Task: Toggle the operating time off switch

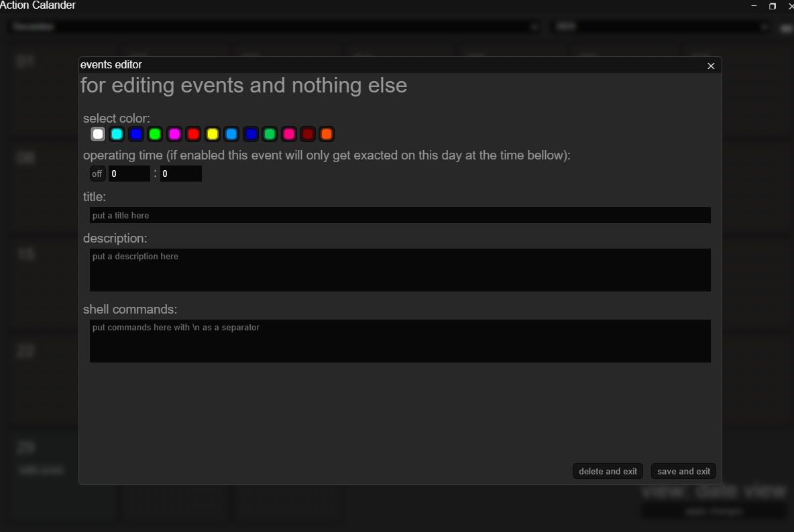Action: pyautogui.click(x=97, y=174)
